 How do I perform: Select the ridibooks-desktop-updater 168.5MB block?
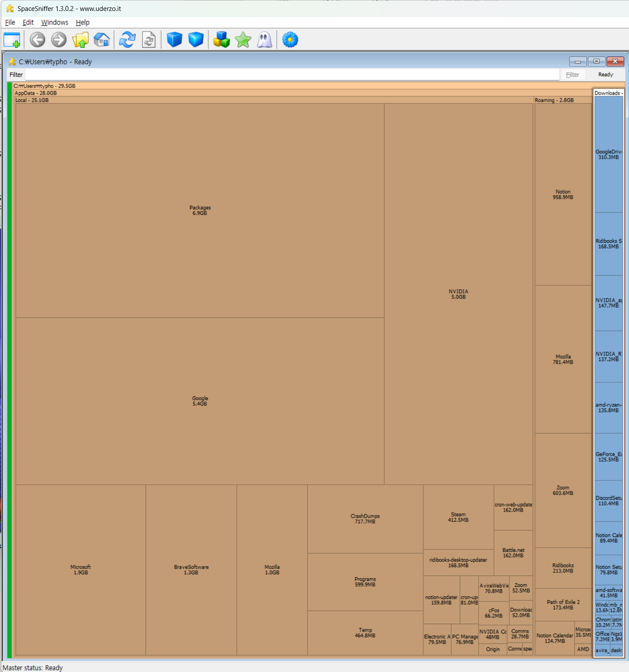coord(458,563)
